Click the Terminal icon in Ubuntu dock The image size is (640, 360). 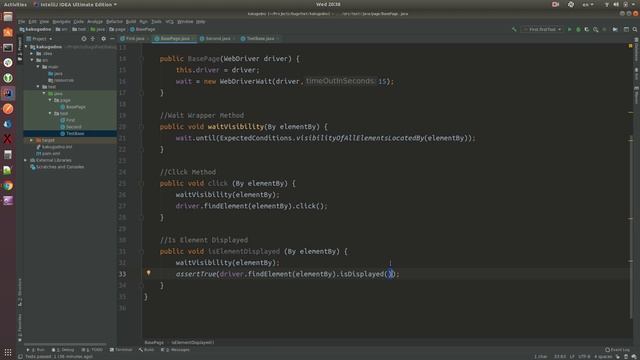8,48
